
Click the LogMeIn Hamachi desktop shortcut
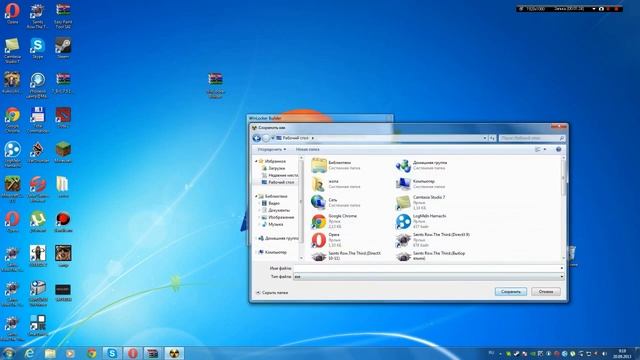pyautogui.click(x=12, y=154)
